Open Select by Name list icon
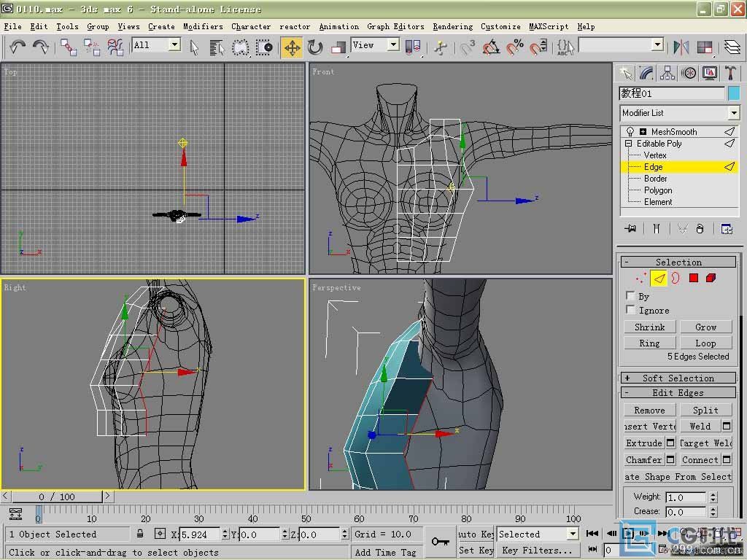 coord(217,47)
